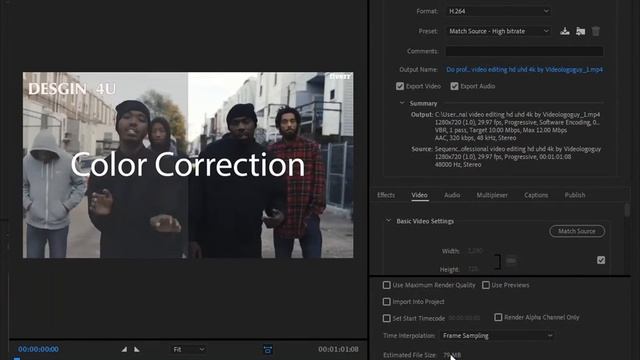Viewport: 640px width, 360px height.
Task: Open Time Interpolation Frame Sampling dropdown
Action: pos(497,336)
